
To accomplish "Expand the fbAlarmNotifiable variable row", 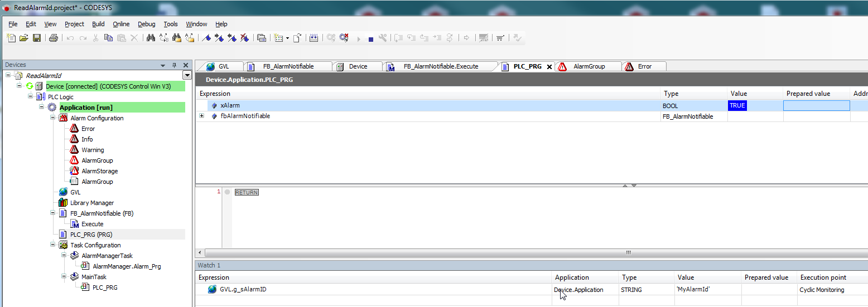I will coord(202,116).
